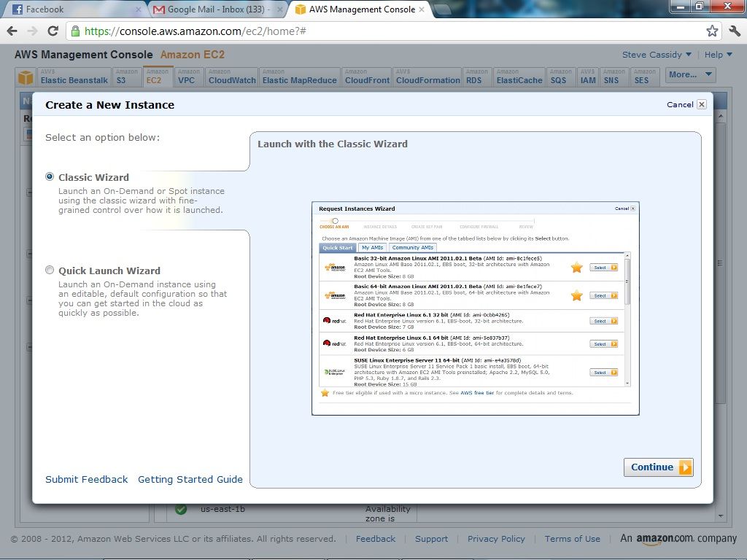Open the Submit Feedback link
The image size is (747, 560).
[x=86, y=479]
